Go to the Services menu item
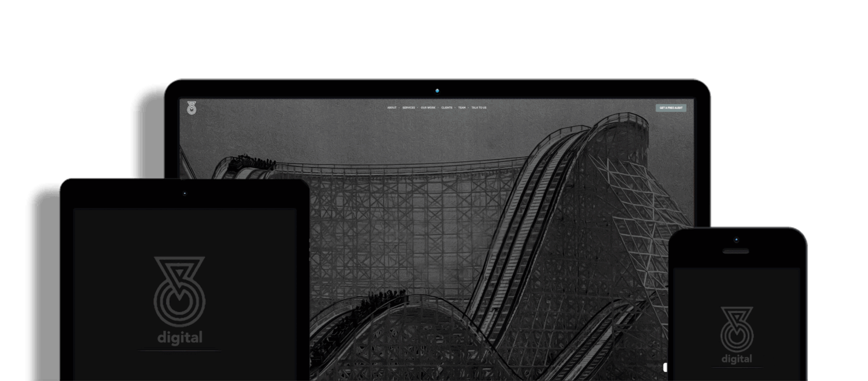 (x=409, y=108)
